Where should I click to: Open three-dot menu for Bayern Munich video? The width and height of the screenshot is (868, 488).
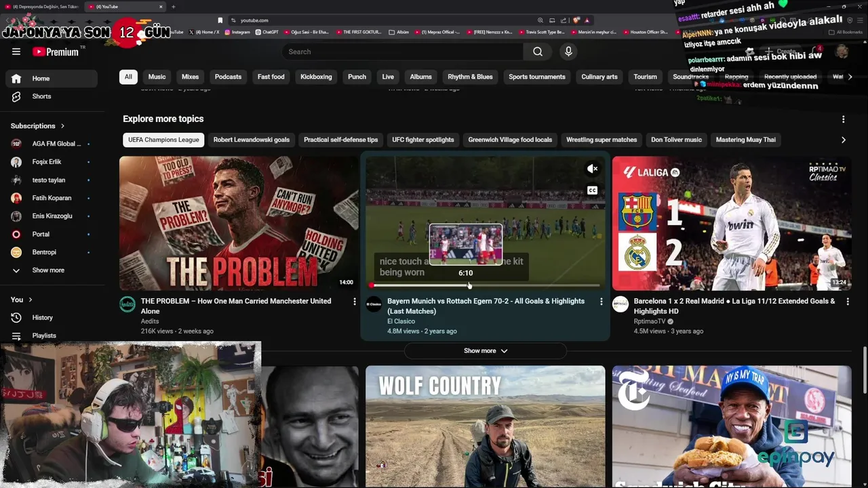(x=601, y=302)
